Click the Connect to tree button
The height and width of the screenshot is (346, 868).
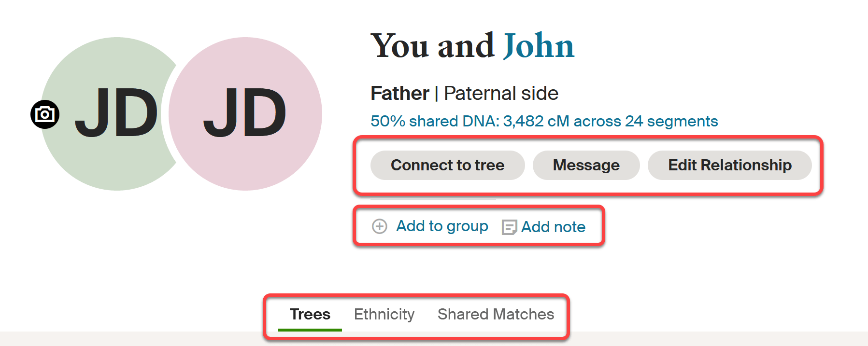tap(447, 165)
